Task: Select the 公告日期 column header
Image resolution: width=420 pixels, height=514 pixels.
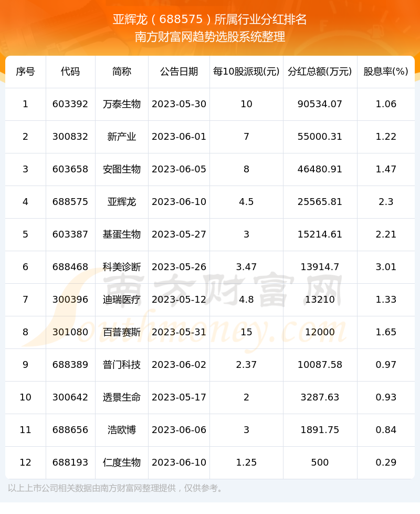Action: click(178, 71)
